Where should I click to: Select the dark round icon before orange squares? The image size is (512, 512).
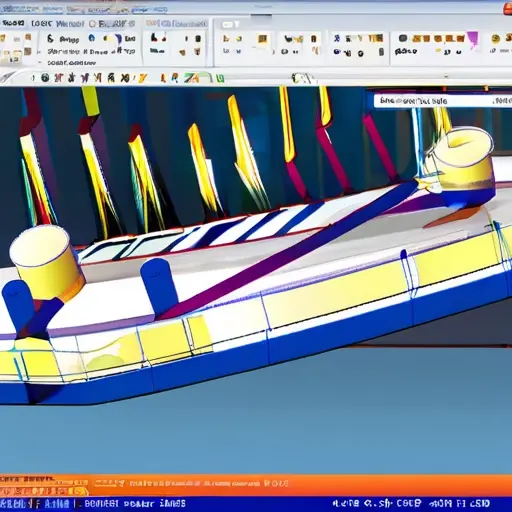tap(403, 39)
